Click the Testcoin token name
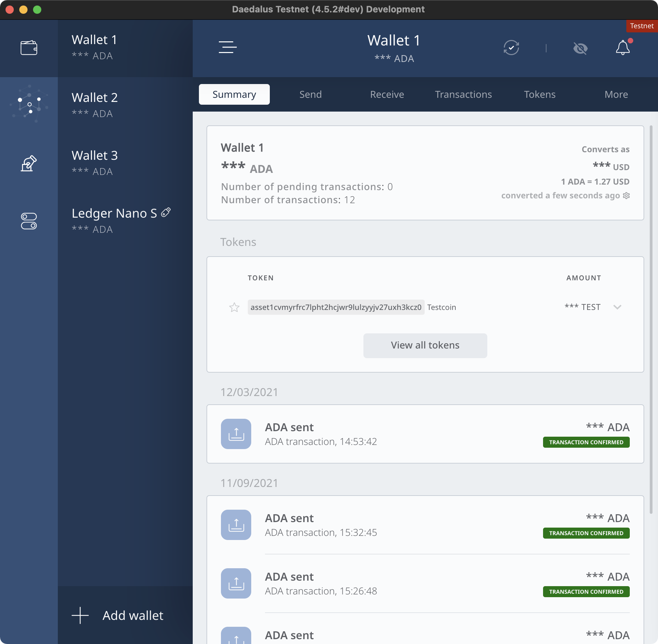658x644 pixels. click(x=442, y=307)
